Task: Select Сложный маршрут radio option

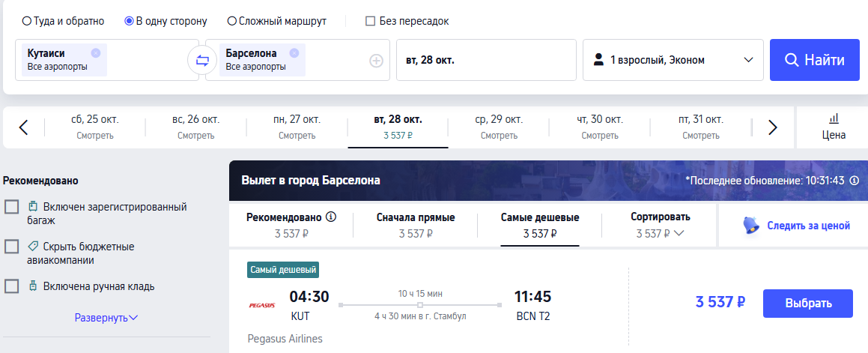Action: point(232,22)
